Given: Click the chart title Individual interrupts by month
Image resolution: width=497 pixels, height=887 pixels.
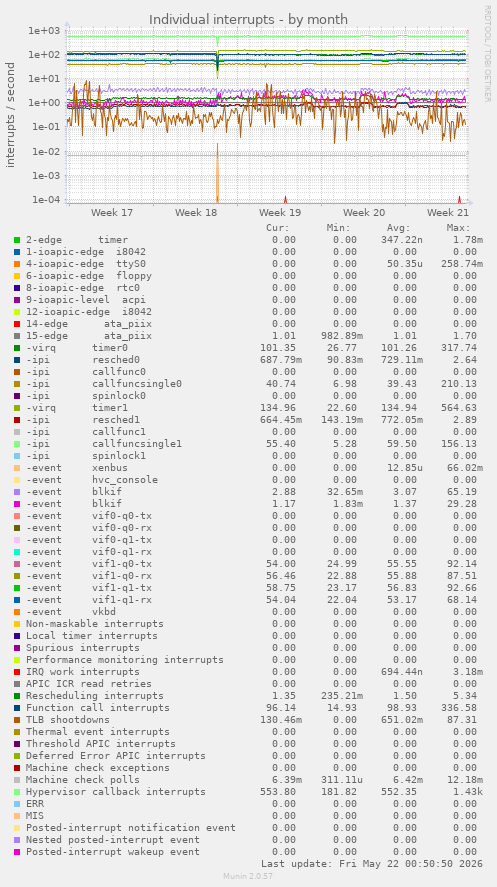Looking at the screenshot, I should coord(248,20).
